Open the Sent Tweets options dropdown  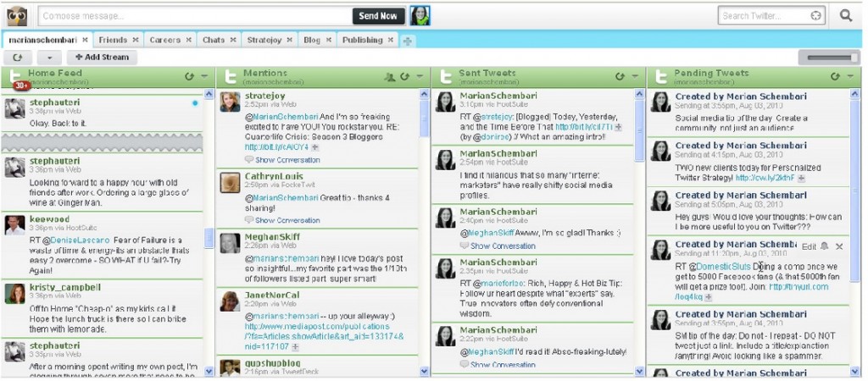point(635,77)
